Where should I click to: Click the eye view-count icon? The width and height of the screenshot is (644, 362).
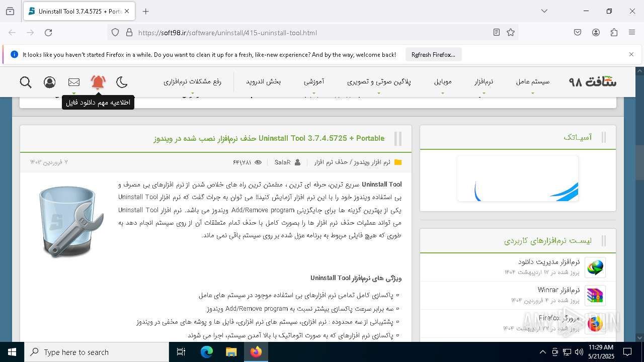(258, 162)
